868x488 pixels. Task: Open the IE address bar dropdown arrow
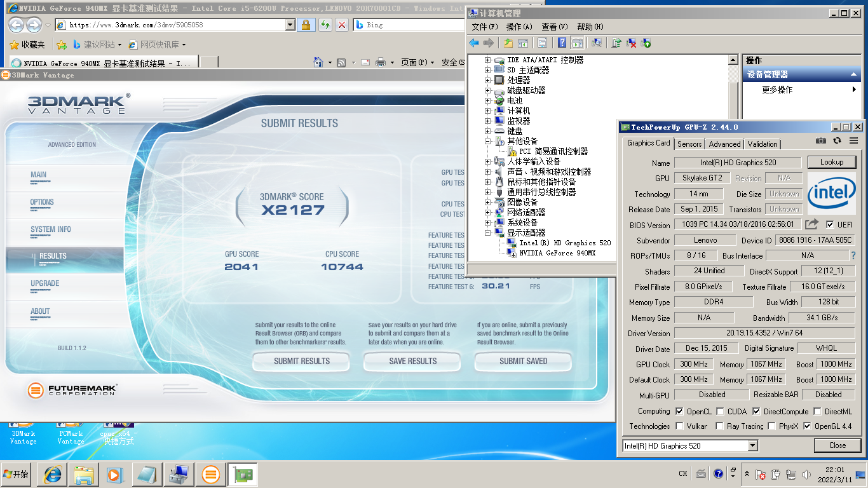(x=290, y=25)
